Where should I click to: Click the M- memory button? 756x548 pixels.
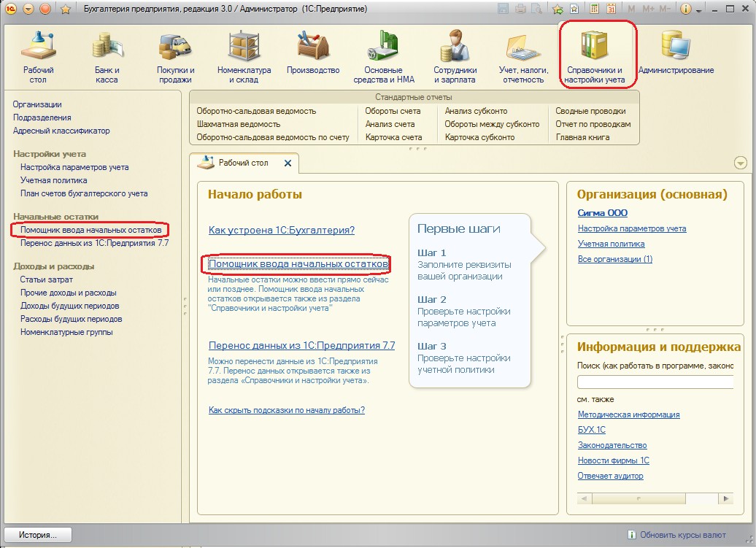pos(664,9)
